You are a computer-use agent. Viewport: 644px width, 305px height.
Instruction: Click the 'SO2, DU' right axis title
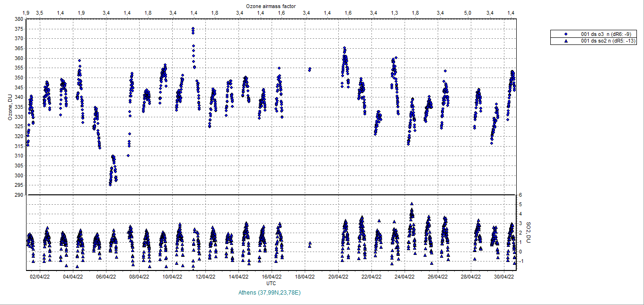(x=529, y=232)
